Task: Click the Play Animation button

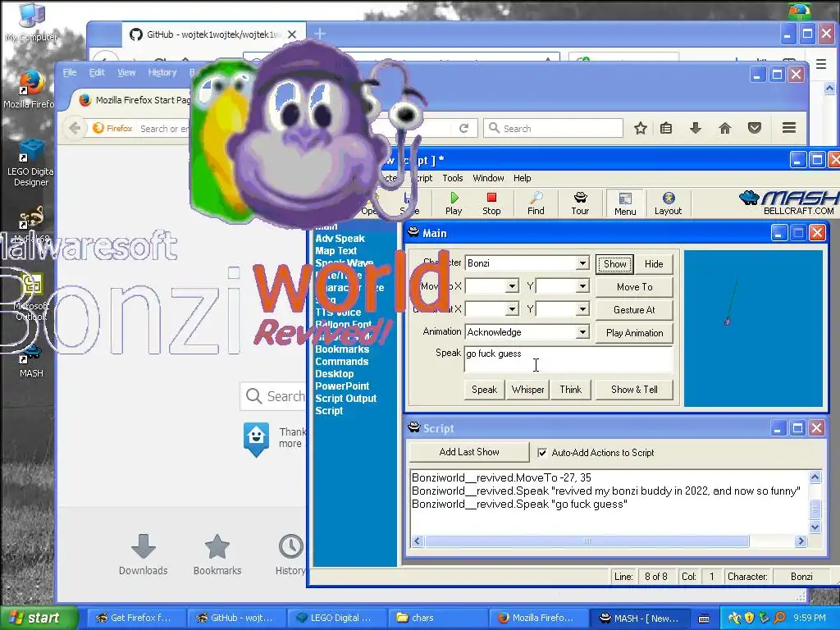Action: (x=634, y=333)
